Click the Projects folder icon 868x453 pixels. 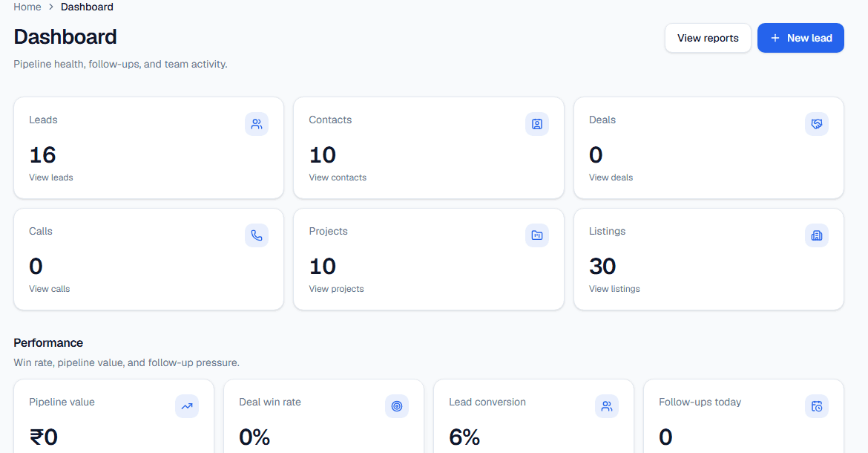pos(537,235)
